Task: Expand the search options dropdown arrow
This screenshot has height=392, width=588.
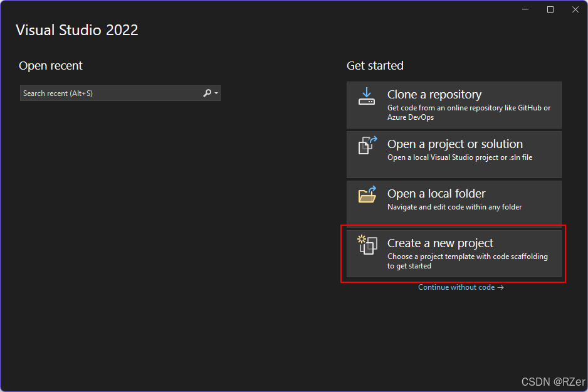Action: tap(216, 93)
